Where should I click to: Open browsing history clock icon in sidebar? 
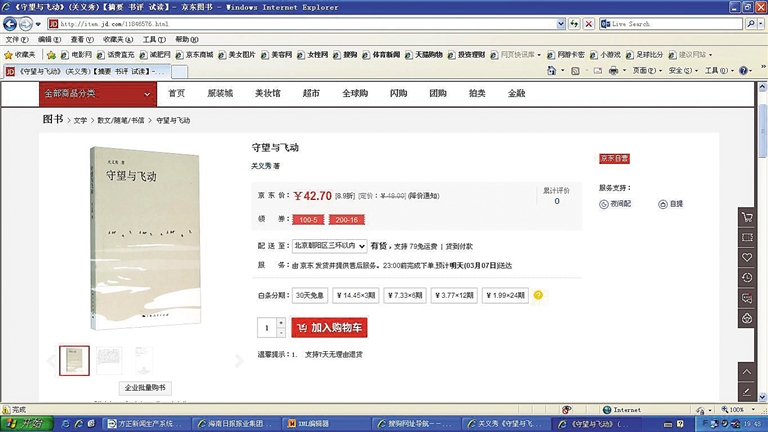click(x=747, y=277)
